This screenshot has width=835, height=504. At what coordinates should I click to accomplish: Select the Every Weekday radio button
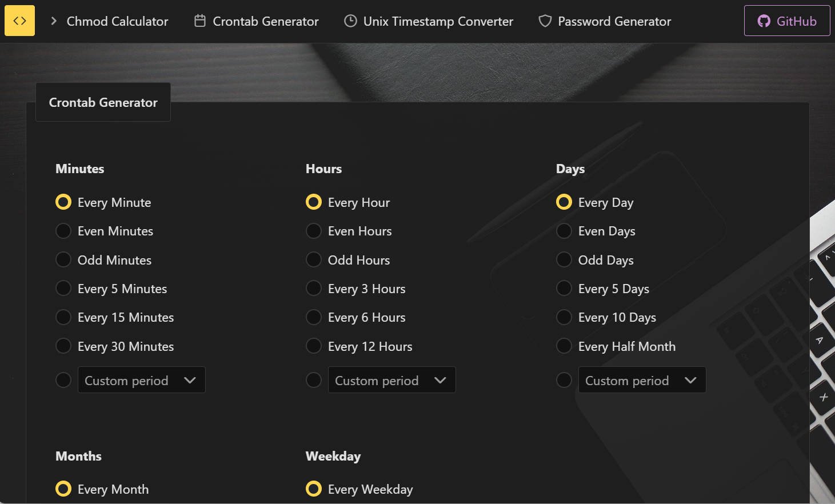click(314, 489)
